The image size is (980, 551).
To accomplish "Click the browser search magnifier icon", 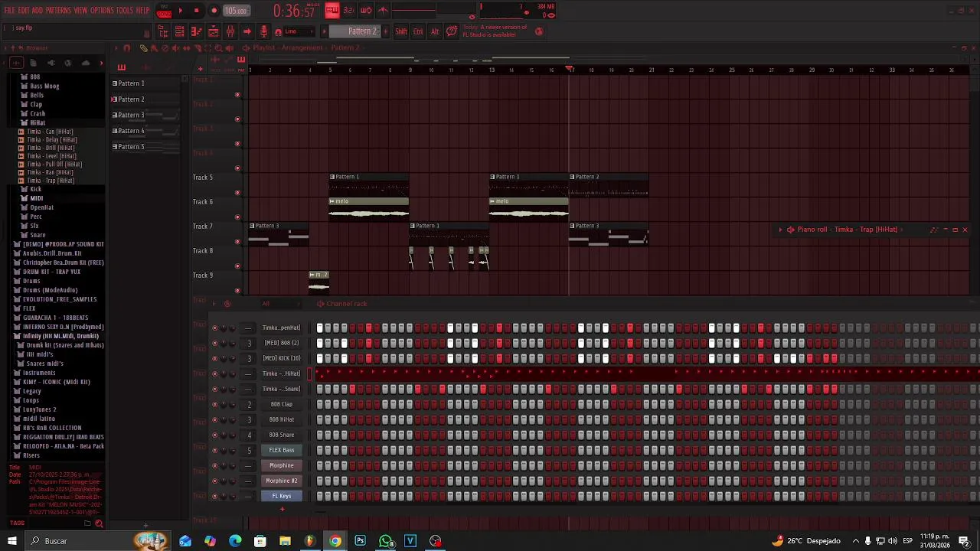I will [99, 523].
